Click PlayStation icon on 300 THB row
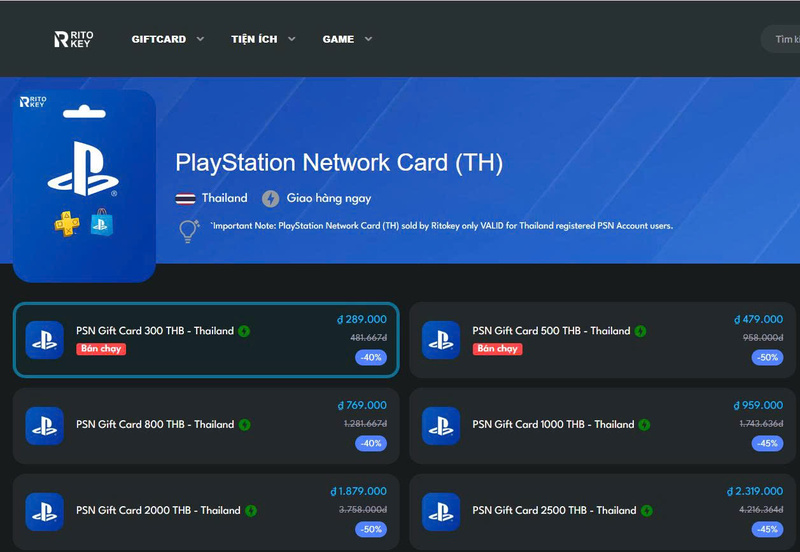Viewport: 800px width, 552px height. [45, 340]
